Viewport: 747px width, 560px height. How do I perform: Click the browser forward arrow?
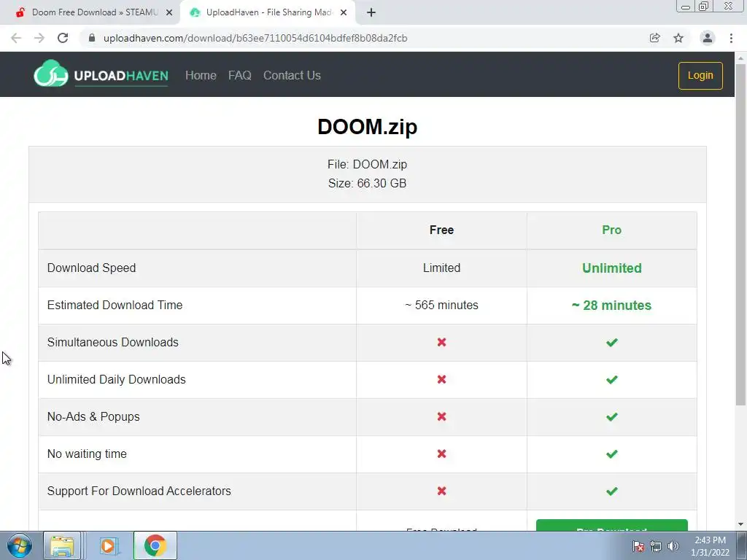click(x=39, y=38)
